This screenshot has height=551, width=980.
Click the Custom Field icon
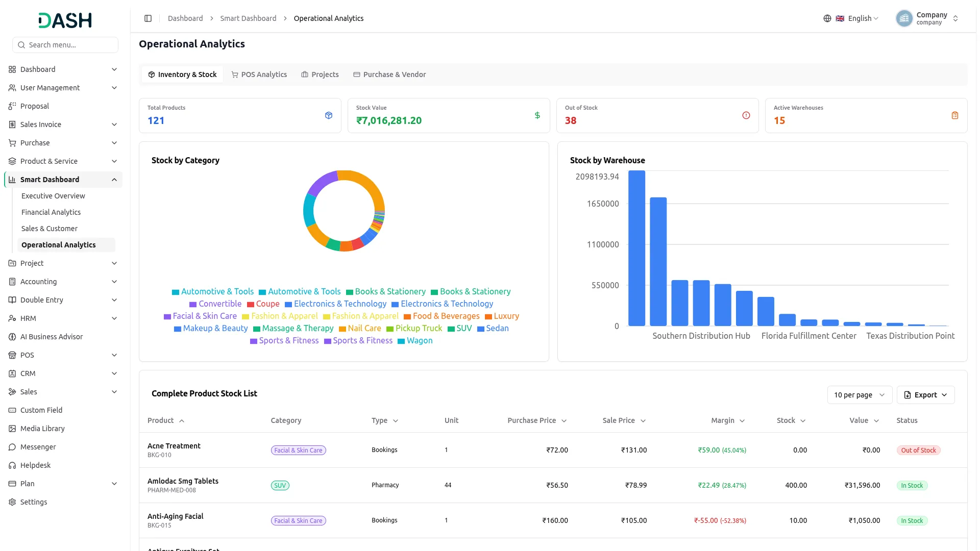[12, 410]
